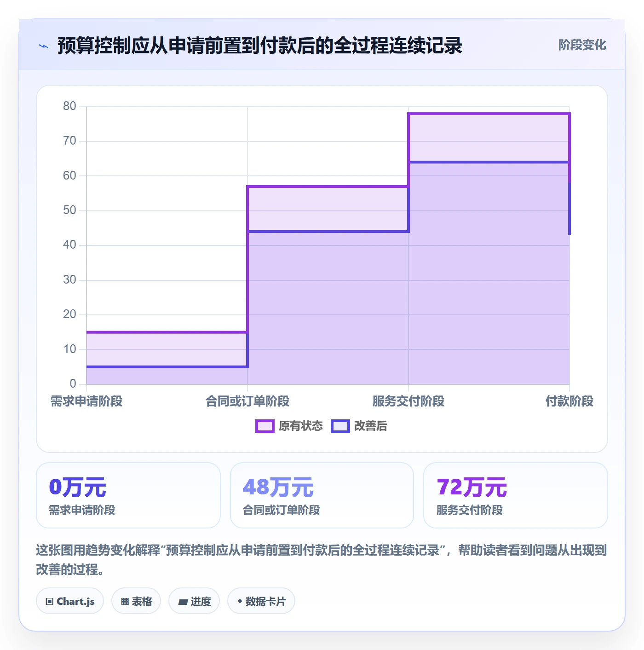Click the 72万元 value text

tap(472, 487)
